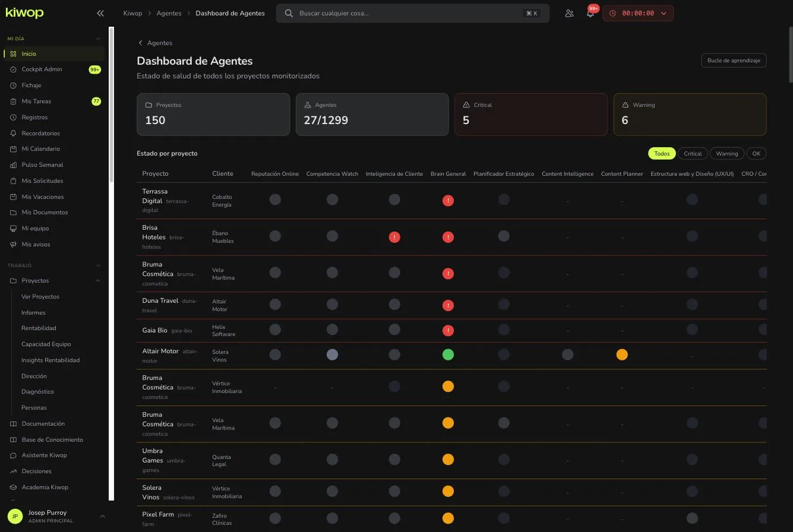
Task: Click the Inicio grid icon in the sidebar
Action: coord(13,53)
